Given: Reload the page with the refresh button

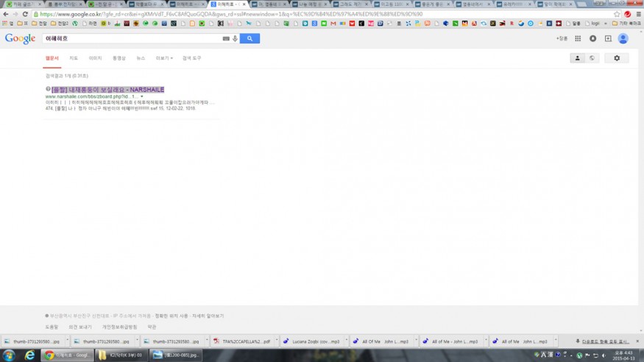Looking at the screenshot, I should (25, 14).
